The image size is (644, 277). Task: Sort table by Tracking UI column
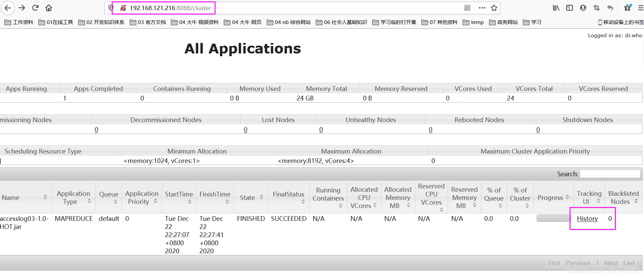click(589, 198)
